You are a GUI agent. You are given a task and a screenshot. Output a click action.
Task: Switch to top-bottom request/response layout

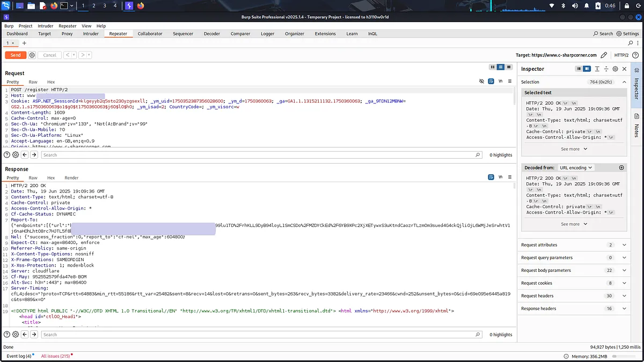coord(500,67)
